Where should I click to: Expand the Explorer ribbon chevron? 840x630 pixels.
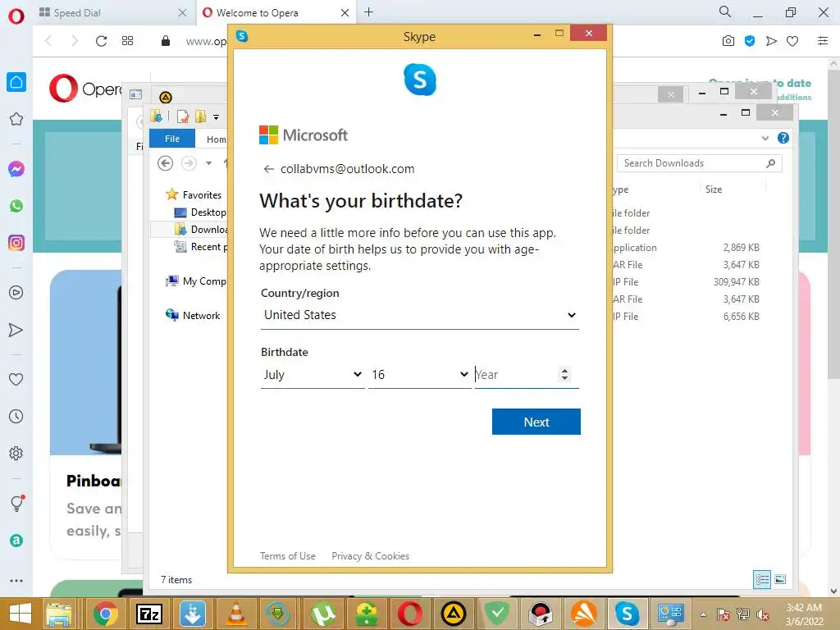click(x=765, y=138)
